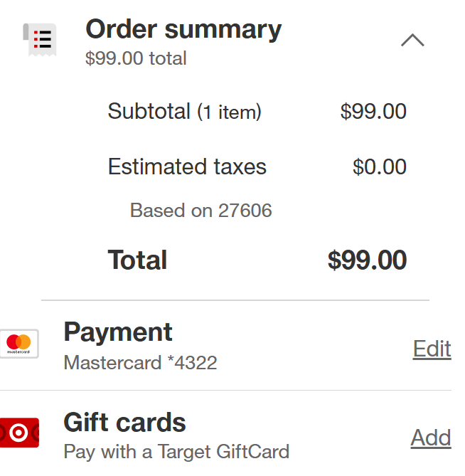This screenshot has height=476, width=465.
Task: Click the bold total amount $99.00
Action: click(367, 260)
